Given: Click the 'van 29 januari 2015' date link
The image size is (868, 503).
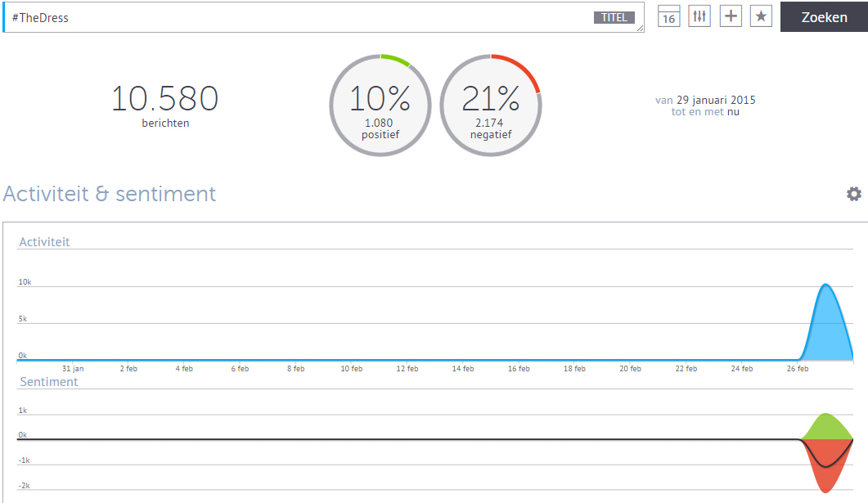Looking at the screenshot, I should (705, 100).
